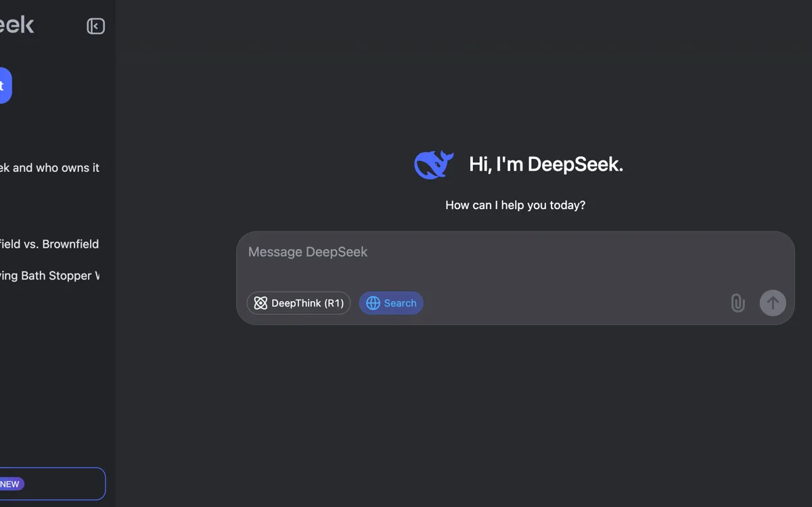Toggle the Search web mode

391,303
